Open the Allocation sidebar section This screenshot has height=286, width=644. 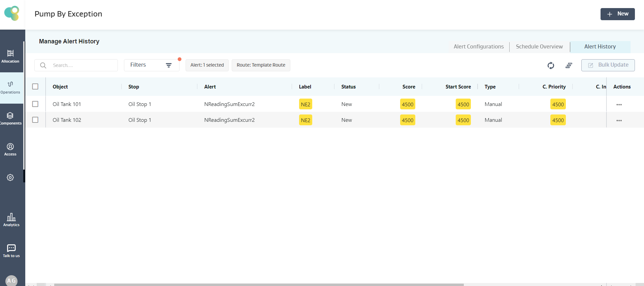10,57
